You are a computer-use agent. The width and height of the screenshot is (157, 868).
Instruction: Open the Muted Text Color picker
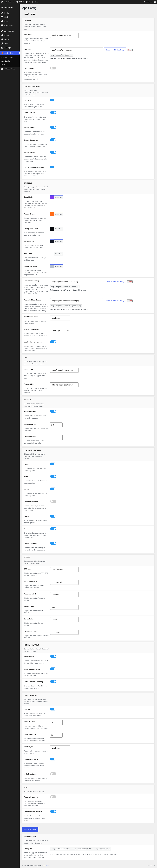pos(57,267)
